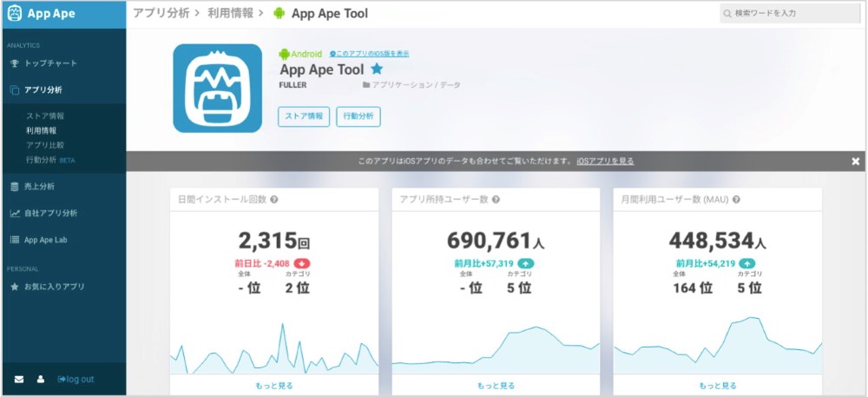Click the App Ape logo icon

[x=15, y=14]
